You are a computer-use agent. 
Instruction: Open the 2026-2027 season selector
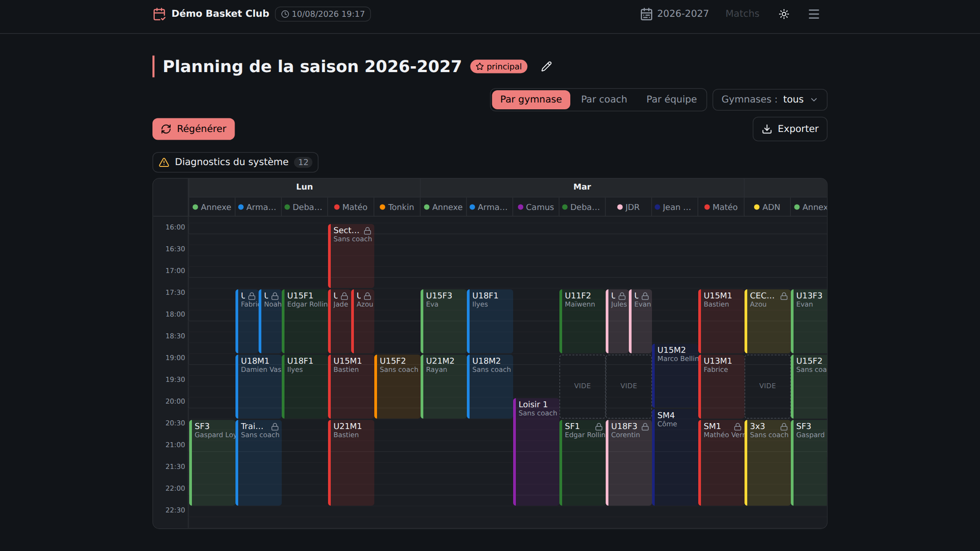675,14
